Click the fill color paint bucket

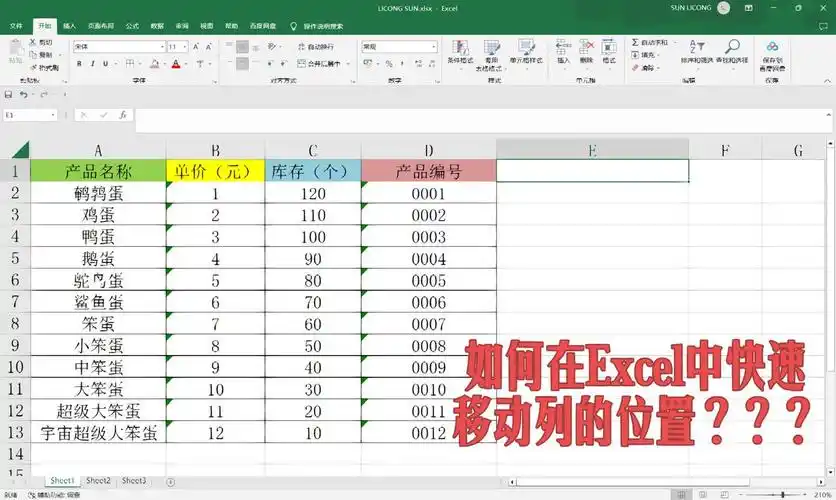pyautogui.click(x=155, y=64)
